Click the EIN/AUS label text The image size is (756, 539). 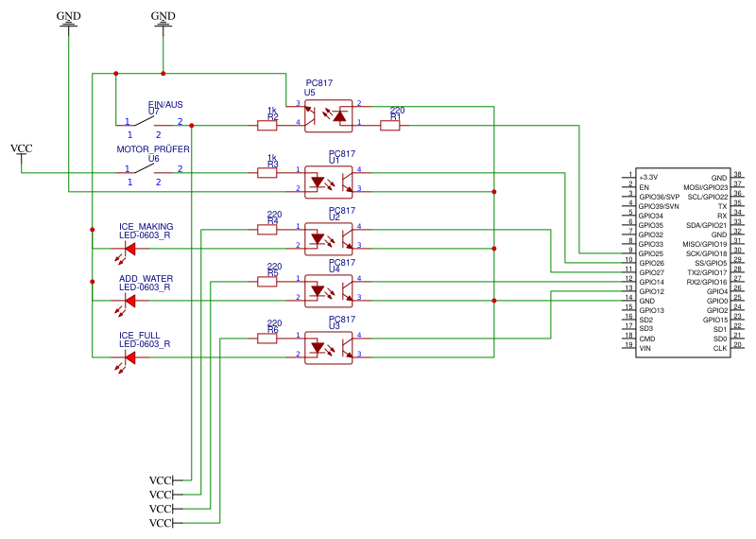pos(165,104)
